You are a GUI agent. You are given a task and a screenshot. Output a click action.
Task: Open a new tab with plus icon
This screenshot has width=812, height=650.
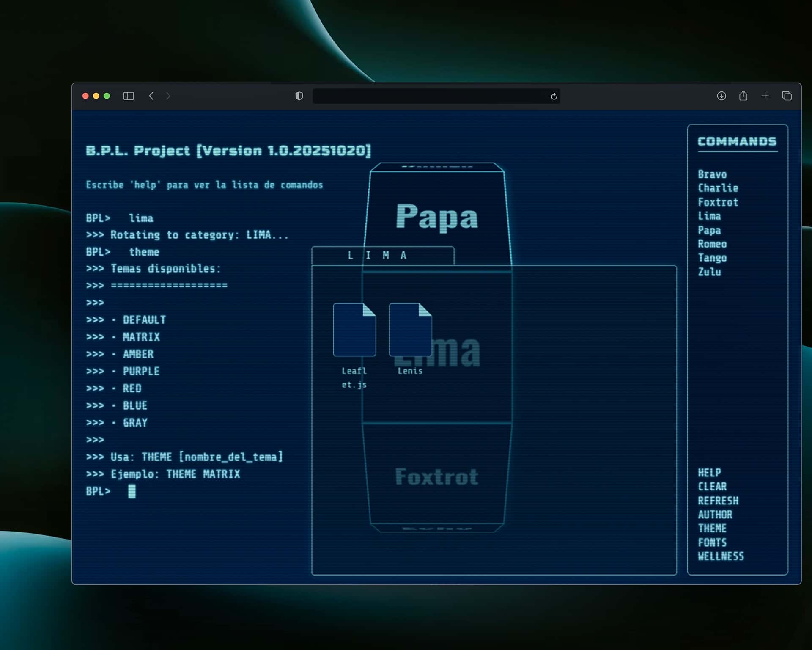pyautogui.click(x=765, y=96)
